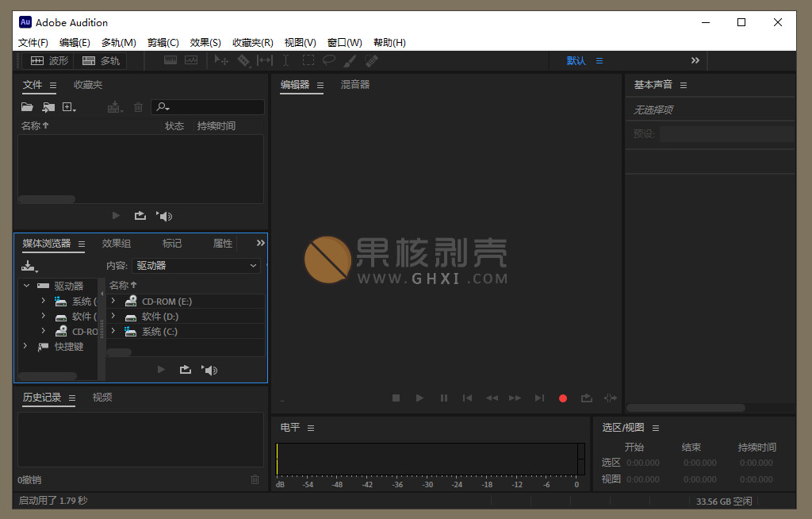
Task: Expand the 快捷键 shortcuts tree node
Action: [x=25, y=346]
